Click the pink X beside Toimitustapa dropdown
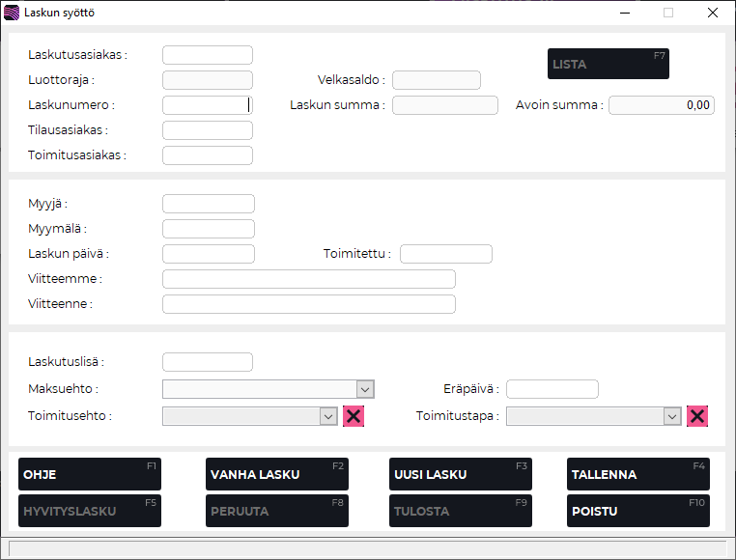736x560 pixels. tap(697, 416)
